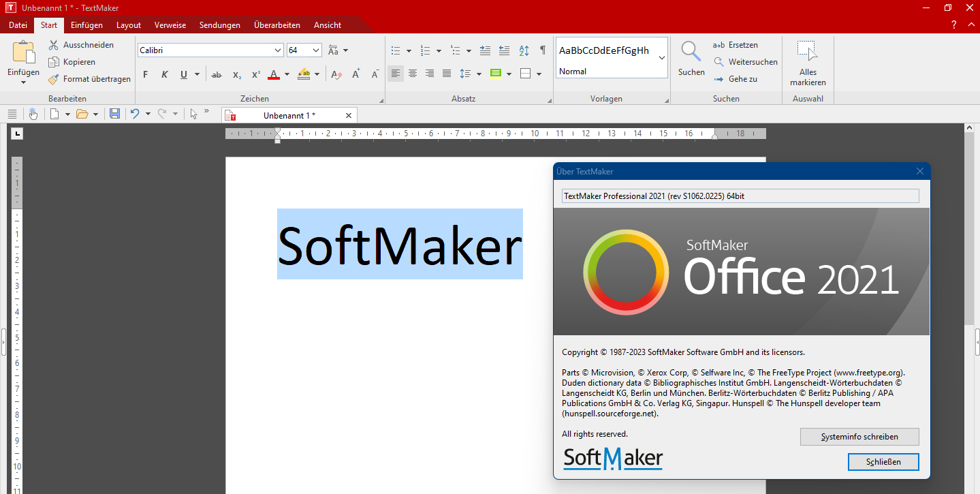Save document with floppy disk icon
This screenshot has height=494, width=980.
pyautogui.click(x=114, y=114)
